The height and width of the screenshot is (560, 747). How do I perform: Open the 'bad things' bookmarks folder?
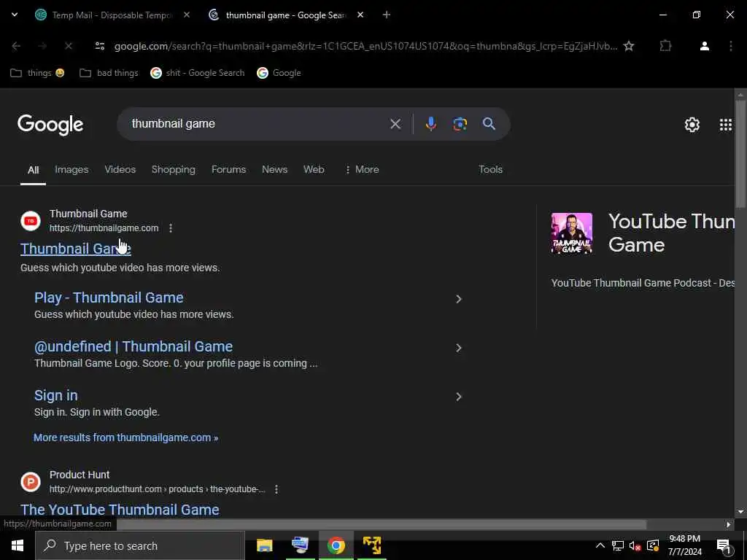[x=109, y=73]
